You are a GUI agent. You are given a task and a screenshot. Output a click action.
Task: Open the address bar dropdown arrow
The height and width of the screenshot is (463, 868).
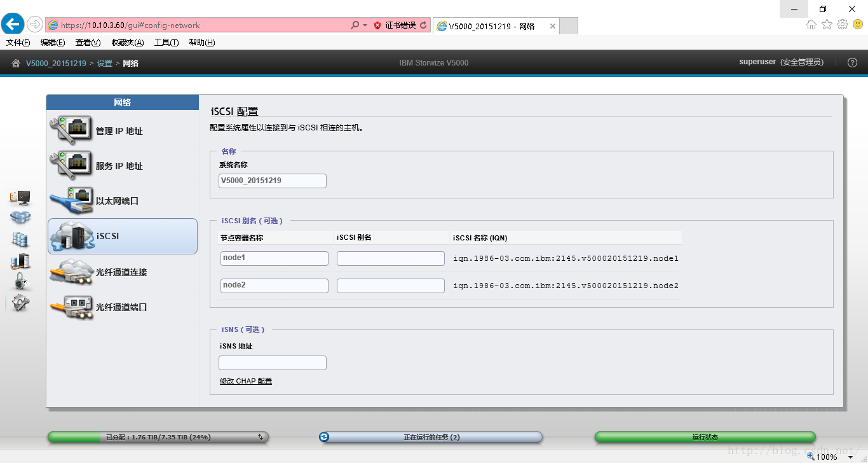point(365,25)
